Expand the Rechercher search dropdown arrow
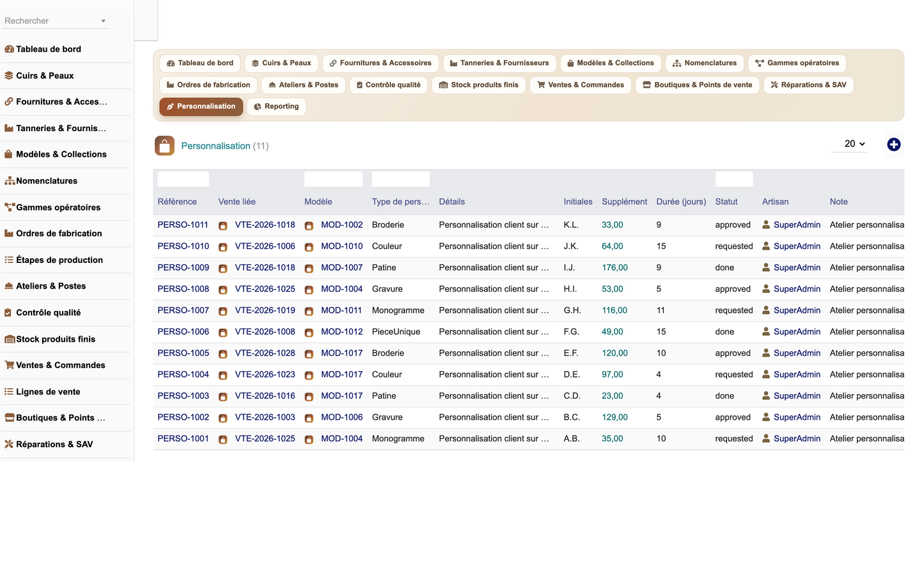 [x=103, y=21]
